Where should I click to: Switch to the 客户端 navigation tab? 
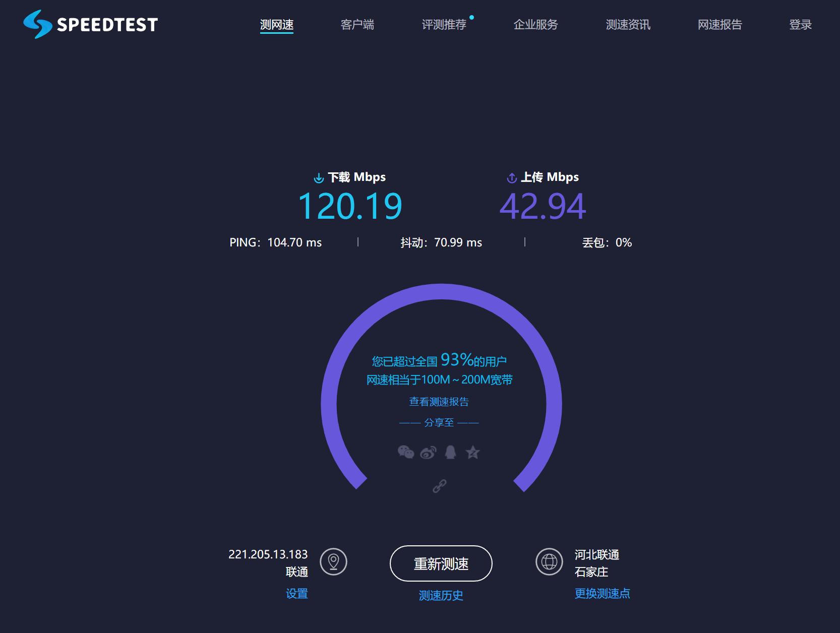coord(357,25)
